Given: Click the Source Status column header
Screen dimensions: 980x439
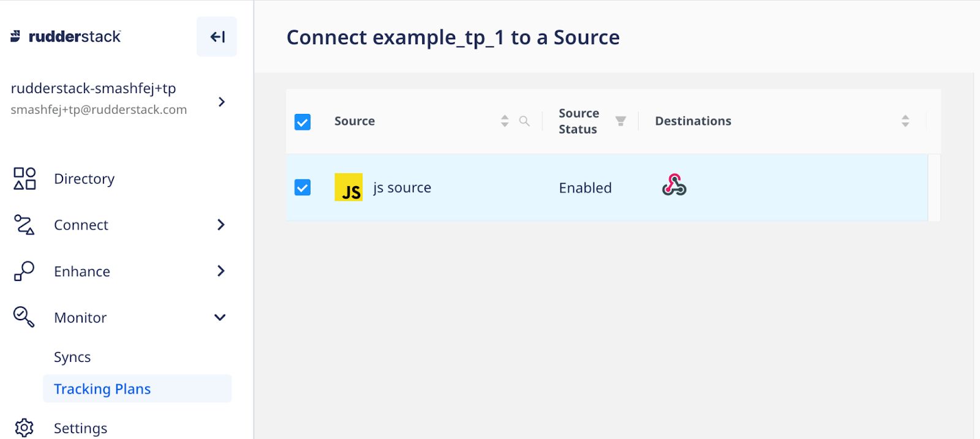Looking at the screenshot, I should coord(579,121).
